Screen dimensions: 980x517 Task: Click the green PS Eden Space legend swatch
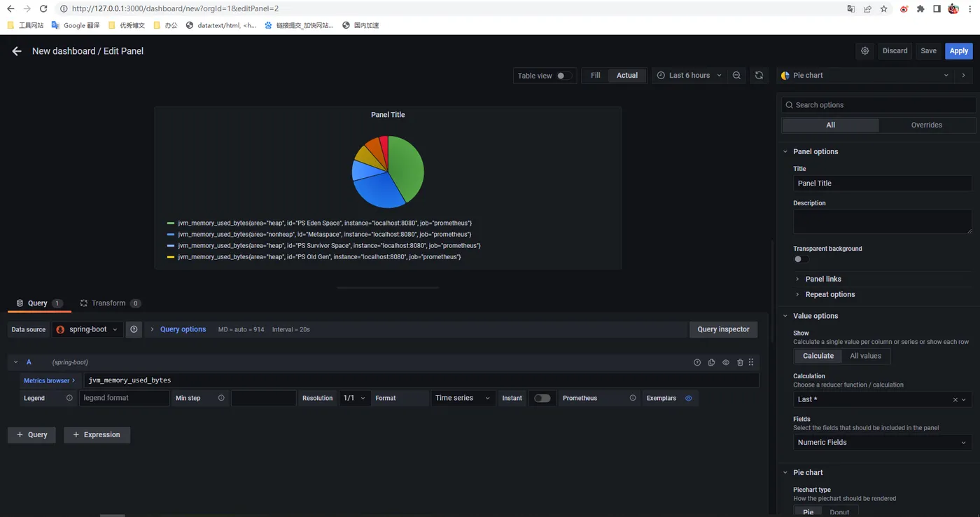tap(170, 223)
